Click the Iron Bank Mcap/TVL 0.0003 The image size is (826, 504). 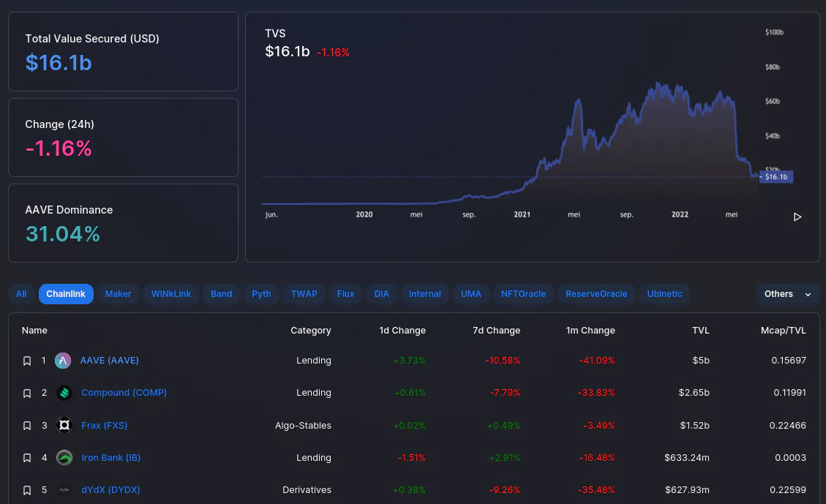[790, 458]
